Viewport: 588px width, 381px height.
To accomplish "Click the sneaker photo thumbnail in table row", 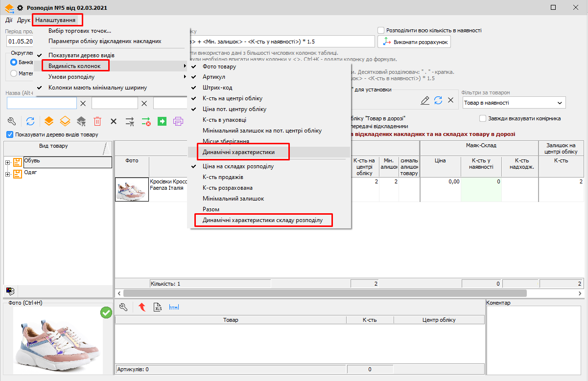I will click(132, 189).
